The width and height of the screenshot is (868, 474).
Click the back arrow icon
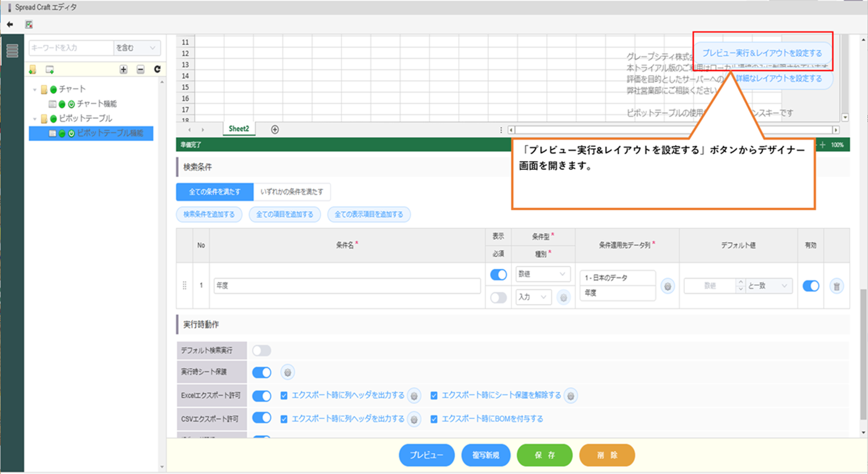[10, 24]
